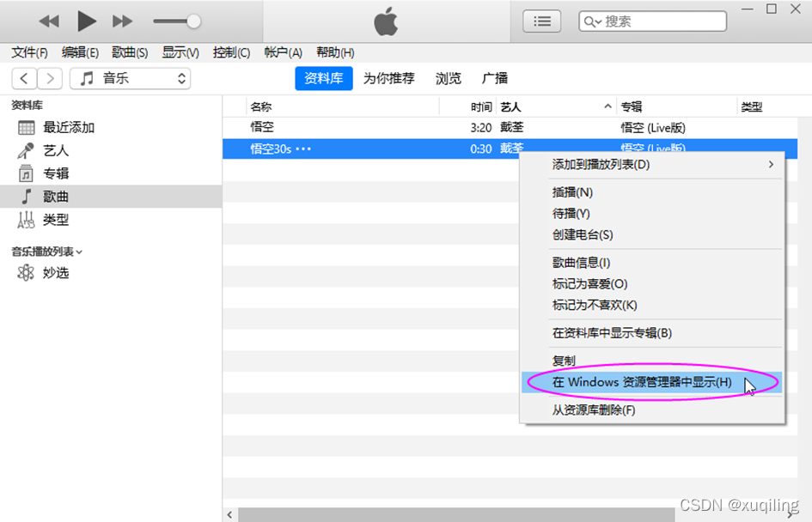Open the 控制(C) menu
Image resolution: width=812 pixels, height=522 pixels.
[231, 52]
